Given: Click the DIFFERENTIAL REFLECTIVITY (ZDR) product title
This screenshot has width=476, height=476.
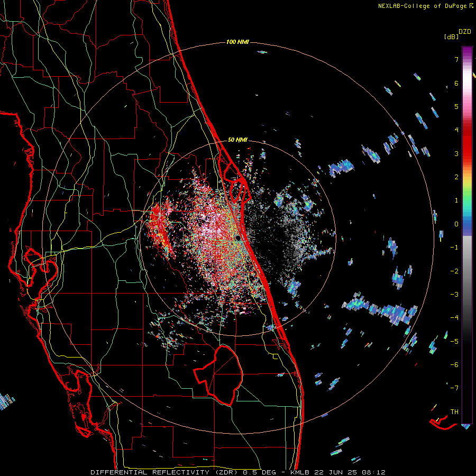Looking at the screenshot, I should [x=165, y=472].
